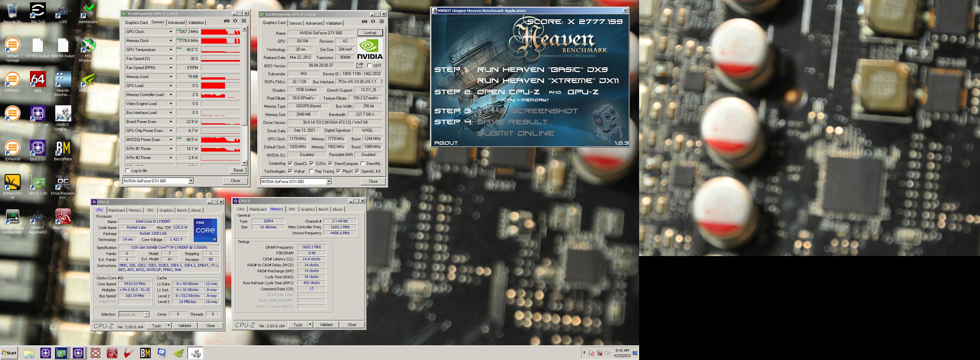Image resolution: width=980 pixels, height=360 pixels.
Task: Toggle the OpenCL checkbox
Action: tap(290, 163)
